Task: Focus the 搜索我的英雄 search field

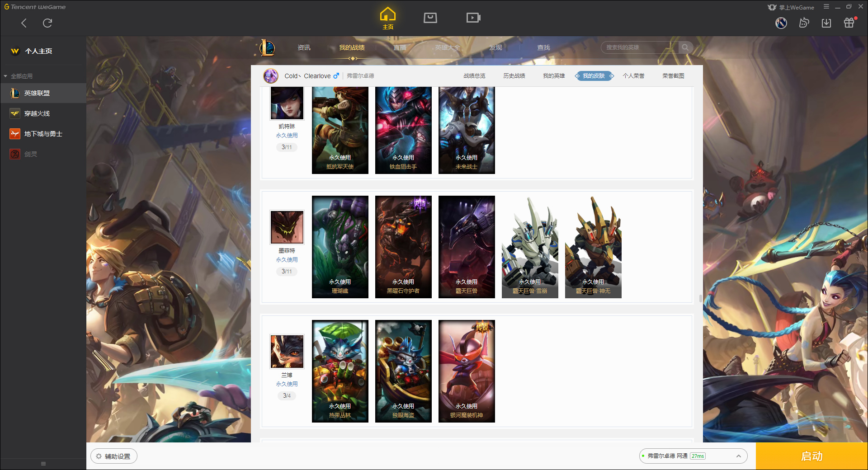Action: pos(640,47)
